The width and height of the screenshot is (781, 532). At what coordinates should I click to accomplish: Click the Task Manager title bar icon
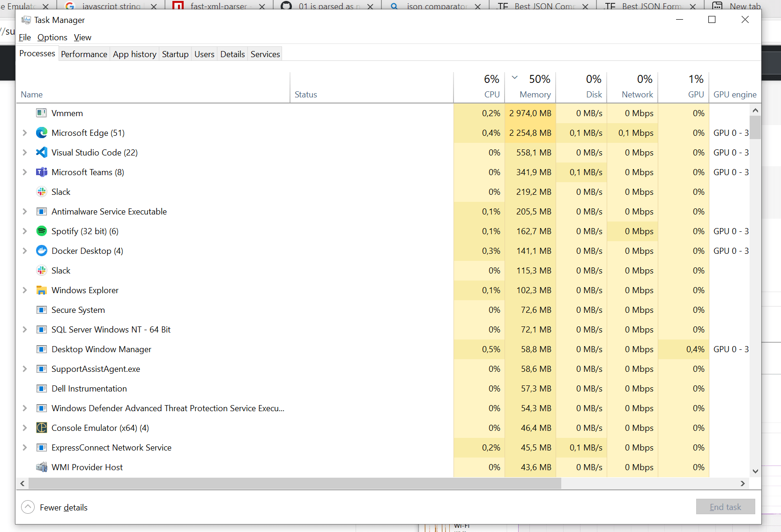pos(26,20)
